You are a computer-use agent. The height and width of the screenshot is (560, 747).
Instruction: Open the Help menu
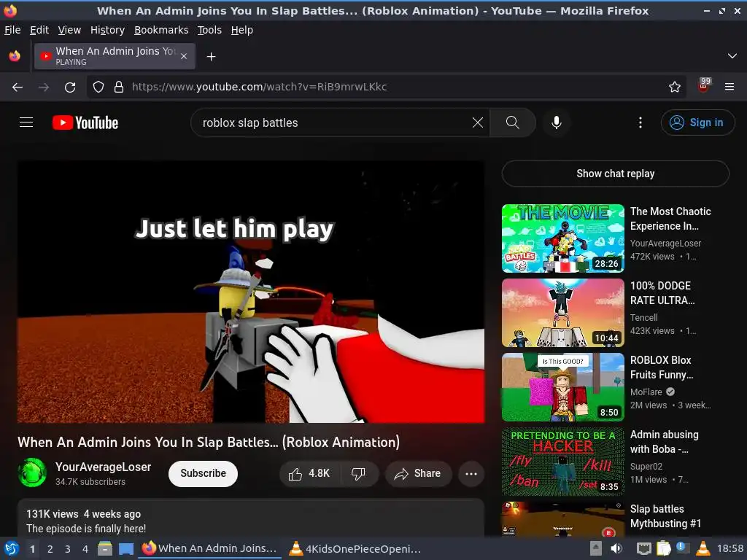click(242, 30)
